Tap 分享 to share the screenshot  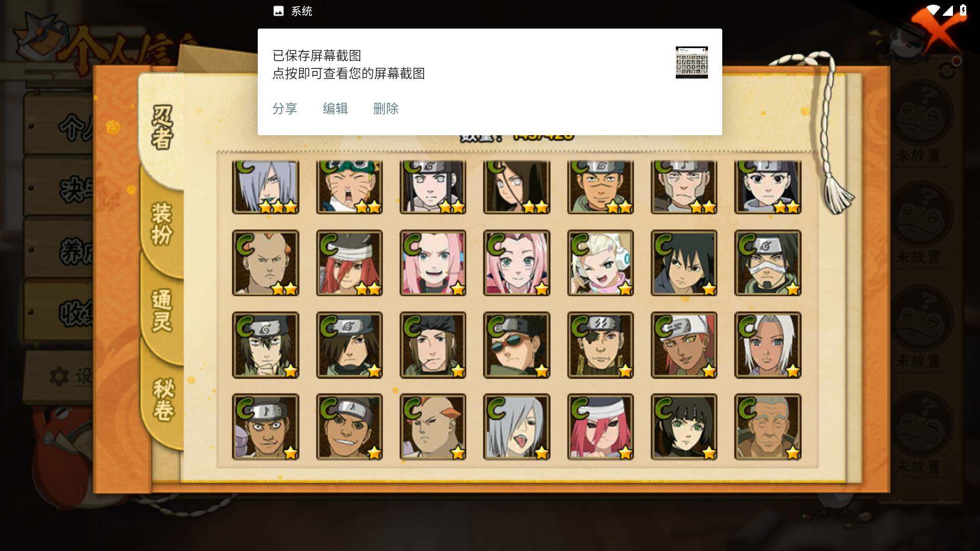[x=285, y=109]
